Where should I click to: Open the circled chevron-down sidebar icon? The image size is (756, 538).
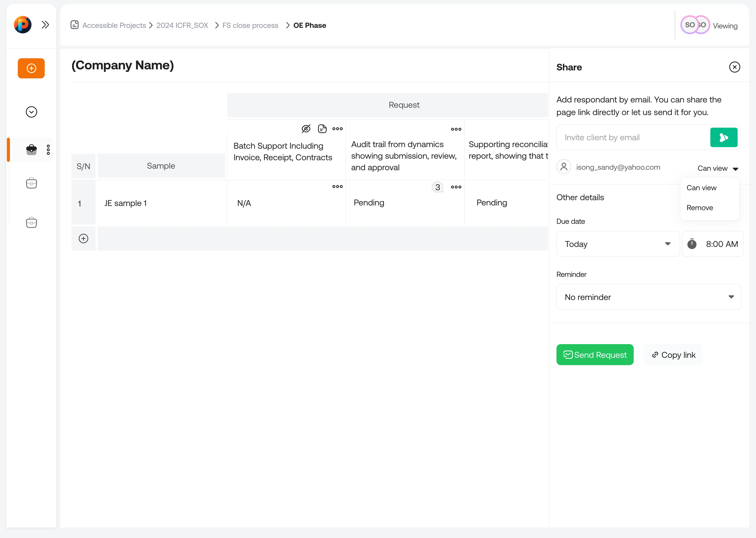(x=31, y=112)
